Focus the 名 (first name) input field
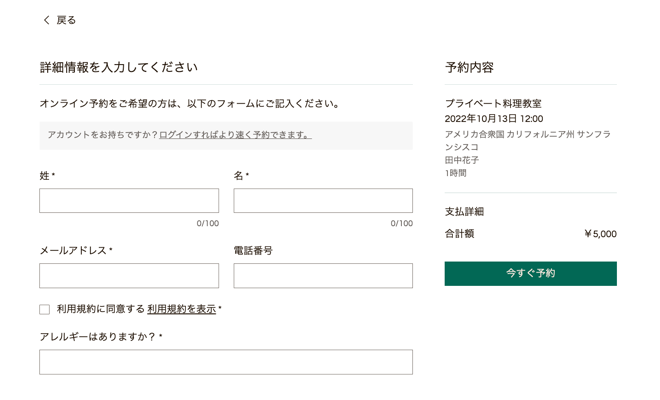The height and width of the screenshot is (400, 660). (323, 200)
